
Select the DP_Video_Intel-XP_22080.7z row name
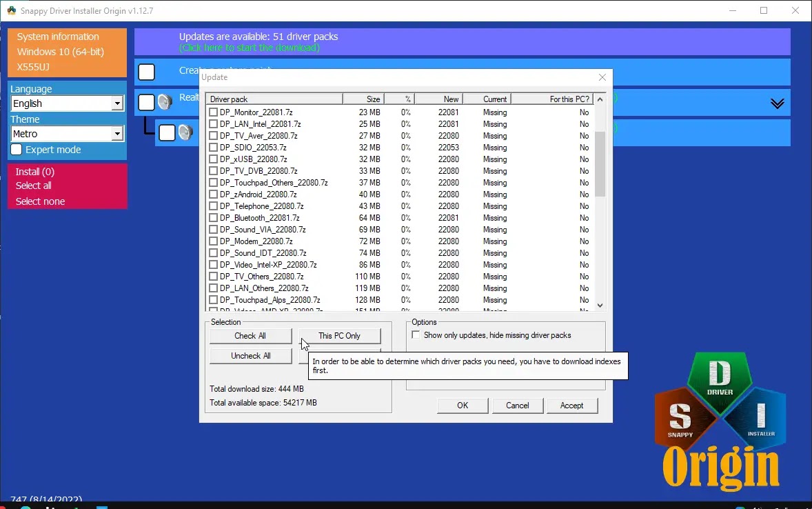point(268,265)
